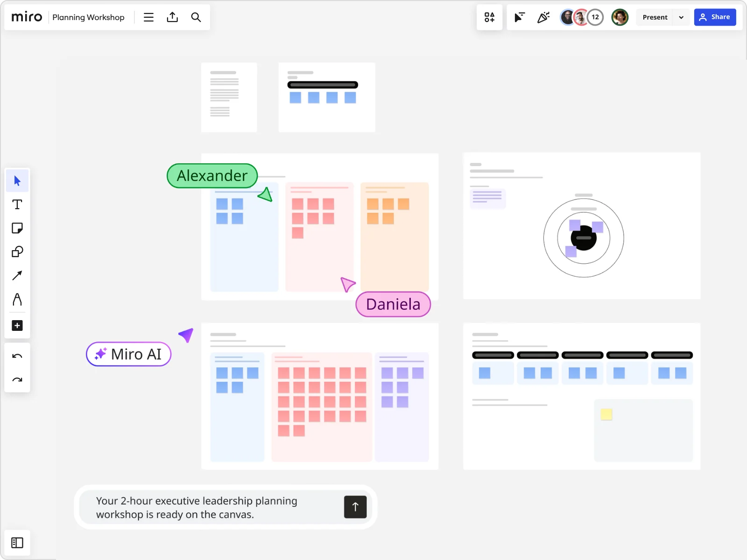747x560 pixels.
Task: Select the Text tool
Action: (x=17, y=204)
